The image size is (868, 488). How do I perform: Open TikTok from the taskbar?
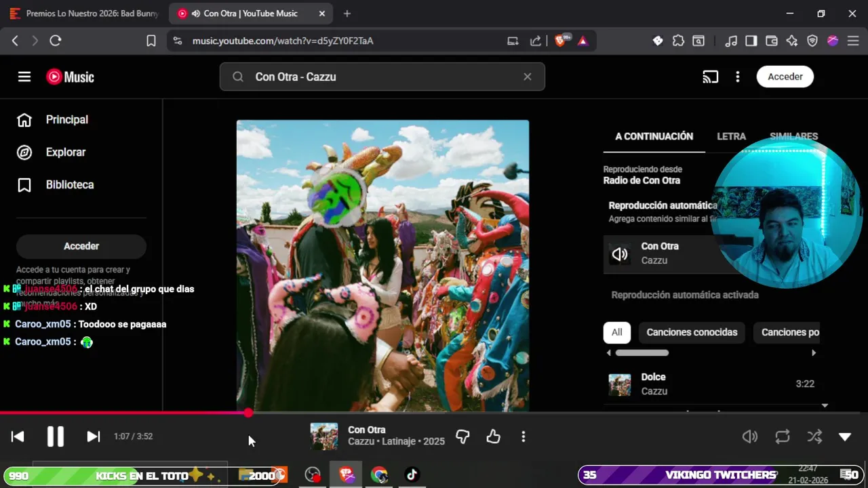coord(412,475)
